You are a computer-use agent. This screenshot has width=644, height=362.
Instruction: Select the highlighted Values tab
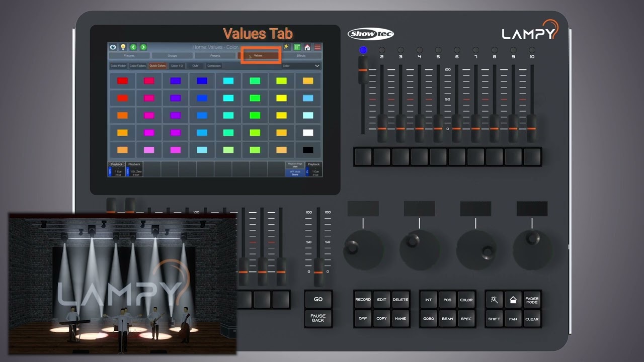coord(258,56)
